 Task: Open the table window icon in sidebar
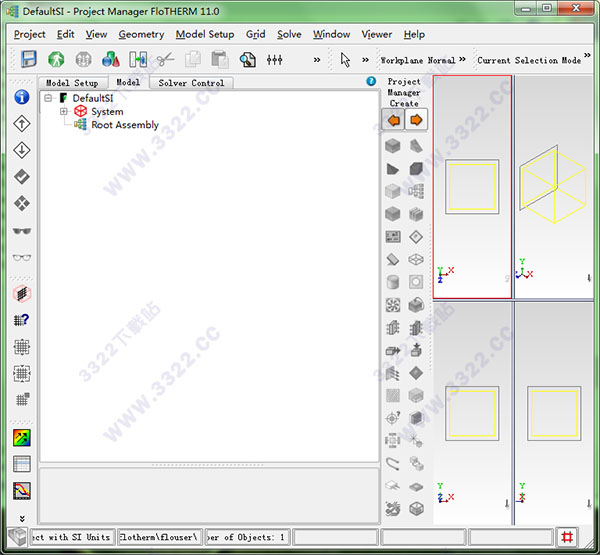[x=22, y=464]
